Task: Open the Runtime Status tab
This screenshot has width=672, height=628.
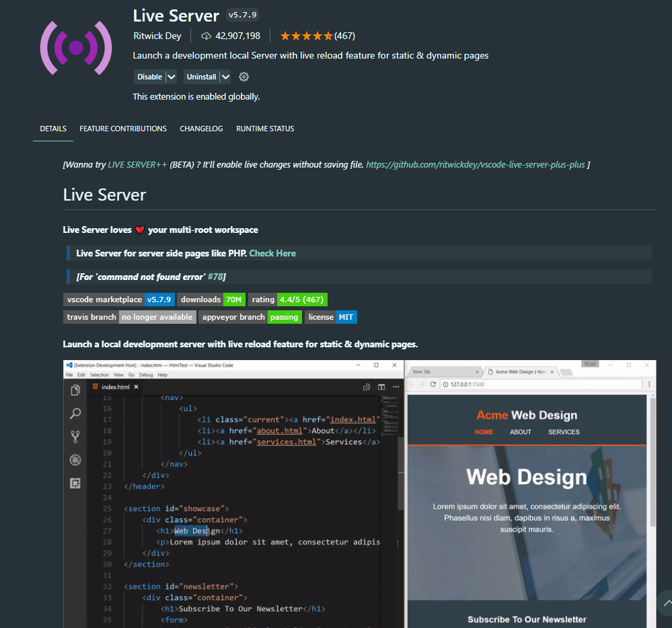Action: 265,129
